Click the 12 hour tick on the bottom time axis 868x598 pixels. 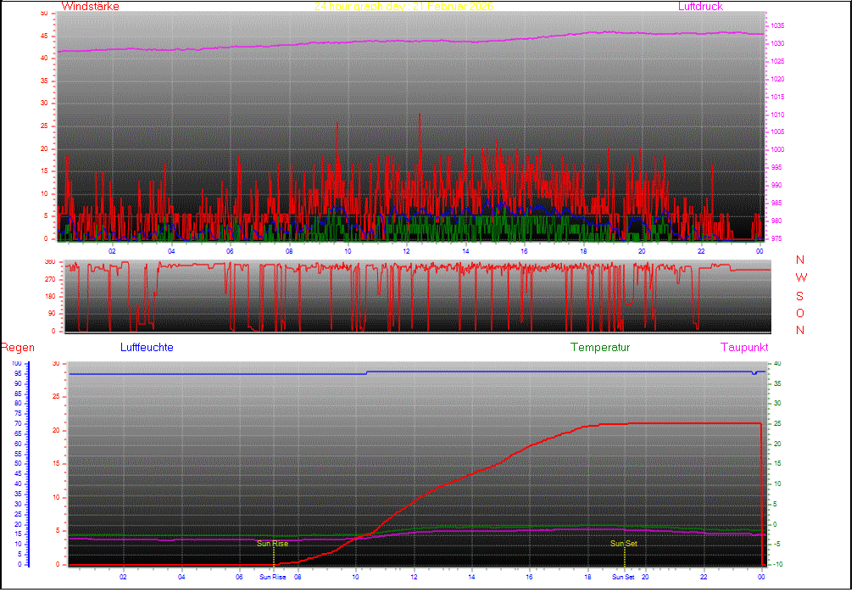pyautogui.click(x=414, y=578)
